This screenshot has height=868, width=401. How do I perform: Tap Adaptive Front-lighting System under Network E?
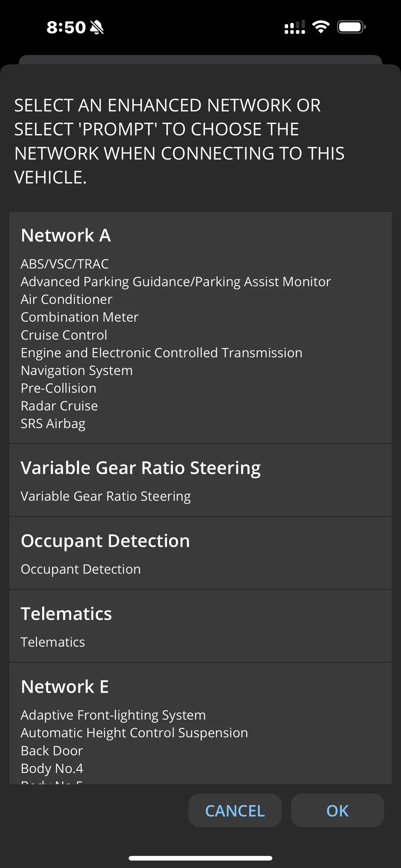click(113, 715)
